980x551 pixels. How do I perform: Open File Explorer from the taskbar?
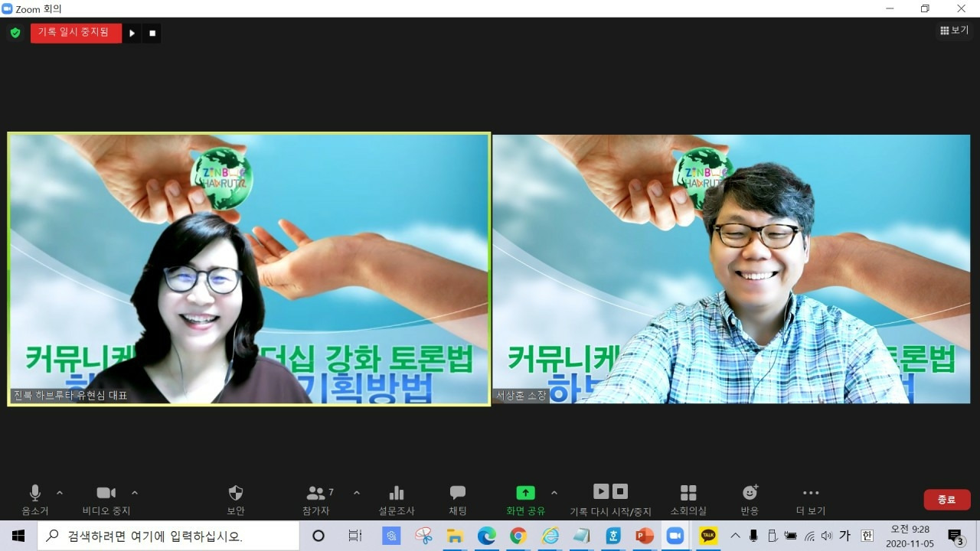coord(455,536)
